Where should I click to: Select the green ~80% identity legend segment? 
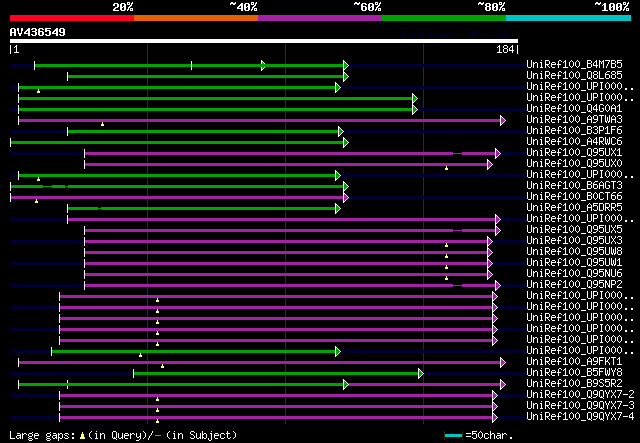444,18
